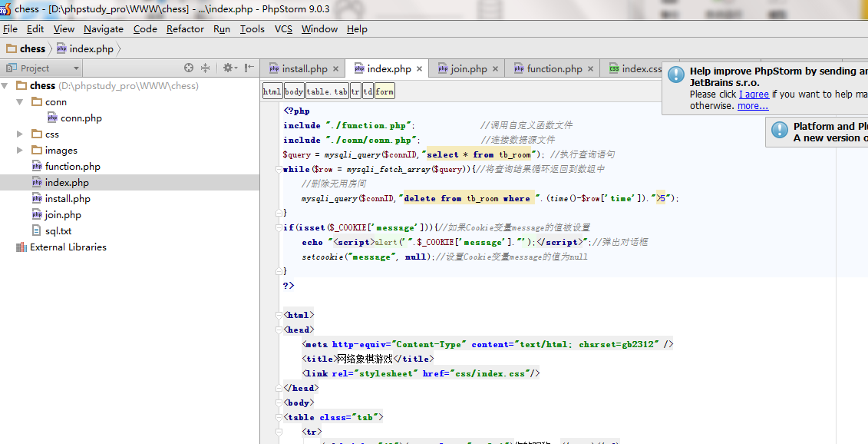Fold the <html> tag in gutter
Screen dimensions: 868x444
pos(279,315)
